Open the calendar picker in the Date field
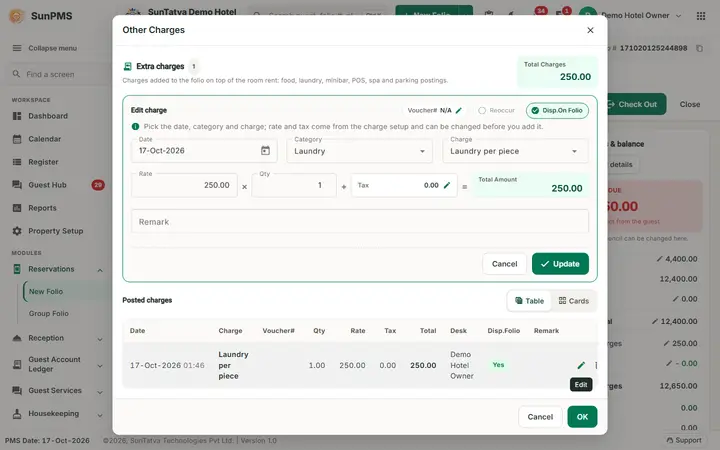720x450 pixels. pyautogui.click(x=265, y=151)
